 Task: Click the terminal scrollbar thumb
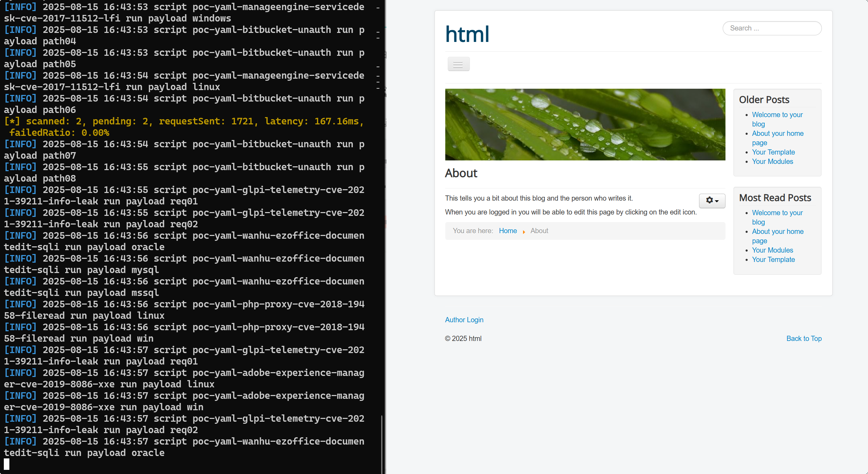pyautogui.click(x=382, y=444)
